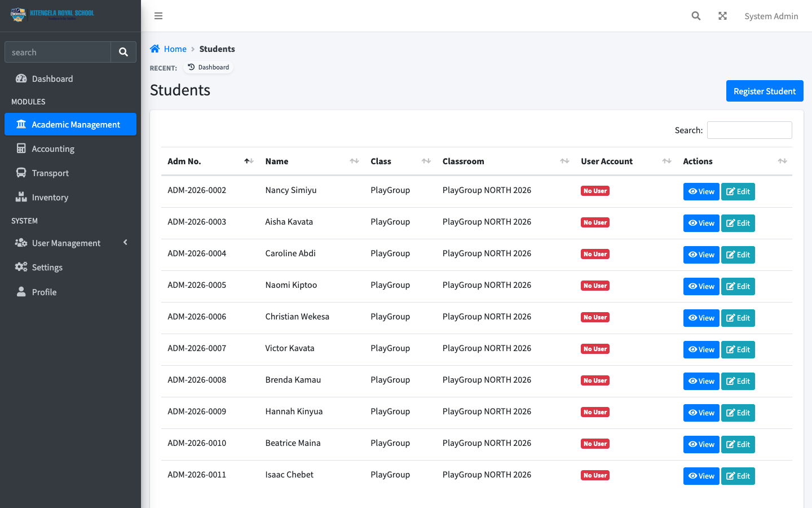The height and width of the screenshot is (508, 812).
Task: Click the Register Student button
Action: pyautogui.click(x=765, y=91)
